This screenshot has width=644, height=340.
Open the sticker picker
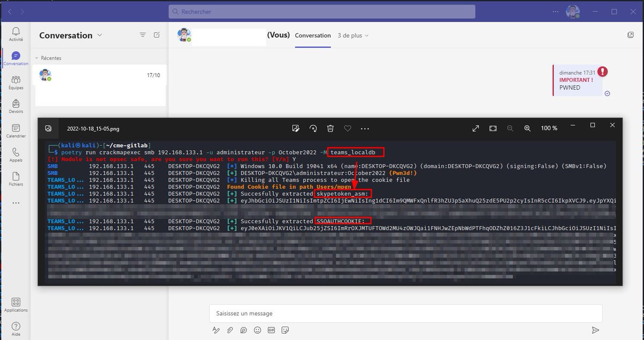(286, 330)
